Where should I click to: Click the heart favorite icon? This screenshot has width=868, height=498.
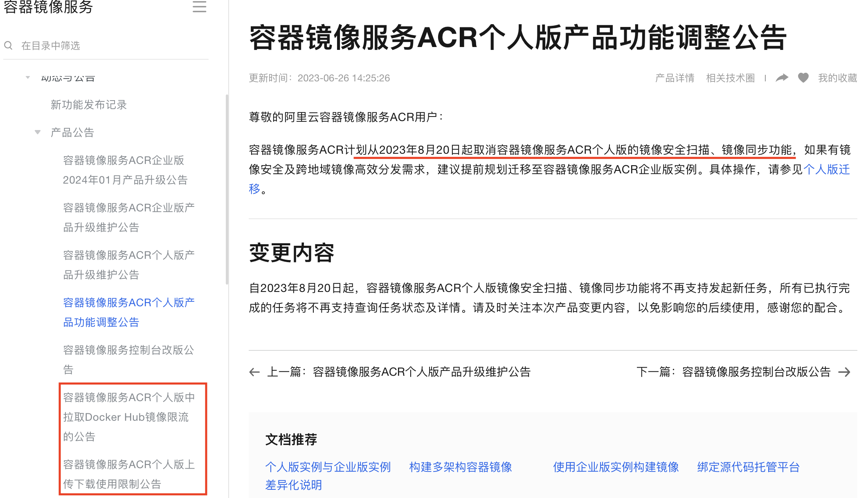click(803, 78)
